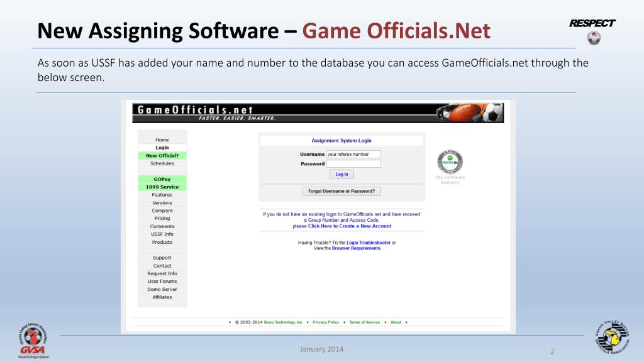Click the FASTER. EASIER. SMARTER. tagline

(237, 118)
